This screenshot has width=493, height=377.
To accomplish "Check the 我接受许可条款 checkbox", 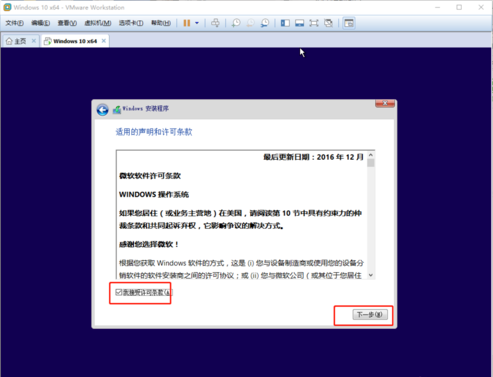I will (119, 292).
